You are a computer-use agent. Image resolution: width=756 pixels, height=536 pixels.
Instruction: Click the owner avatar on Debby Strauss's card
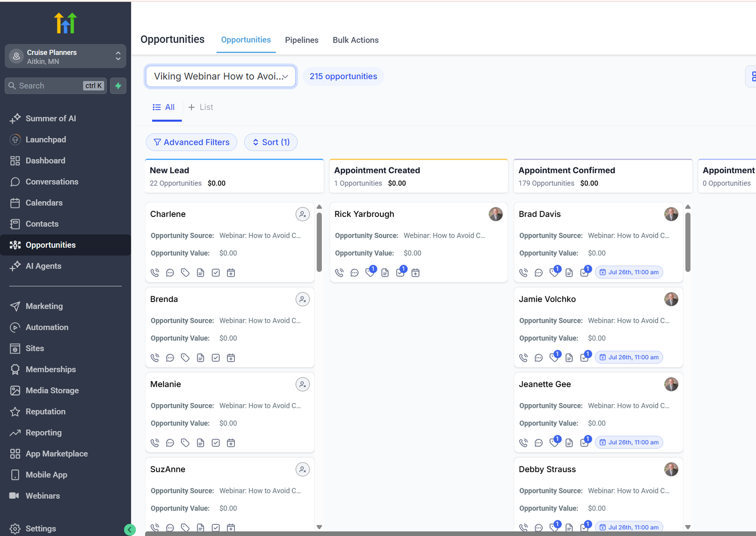671,469
